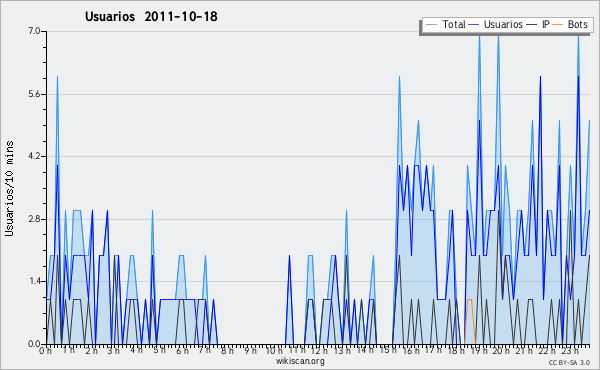Click the '7 h' x-axis label

click(x=205, y=350)
